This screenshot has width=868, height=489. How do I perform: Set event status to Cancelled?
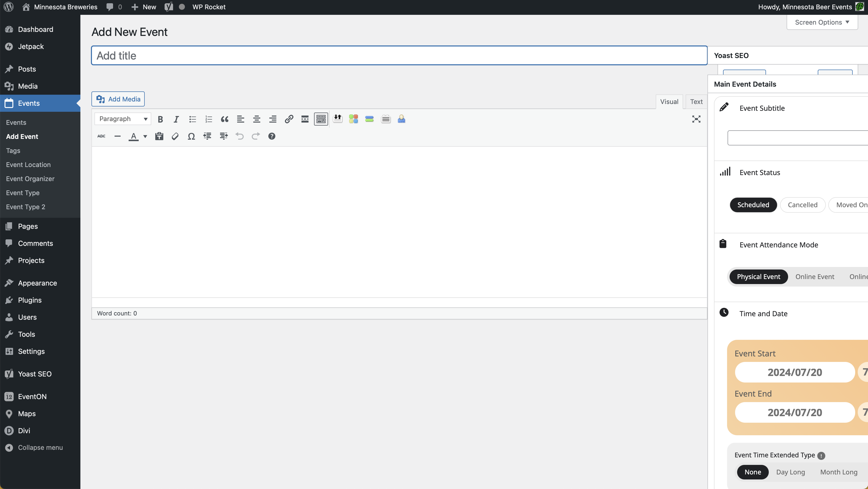click(x=802, y=205)
